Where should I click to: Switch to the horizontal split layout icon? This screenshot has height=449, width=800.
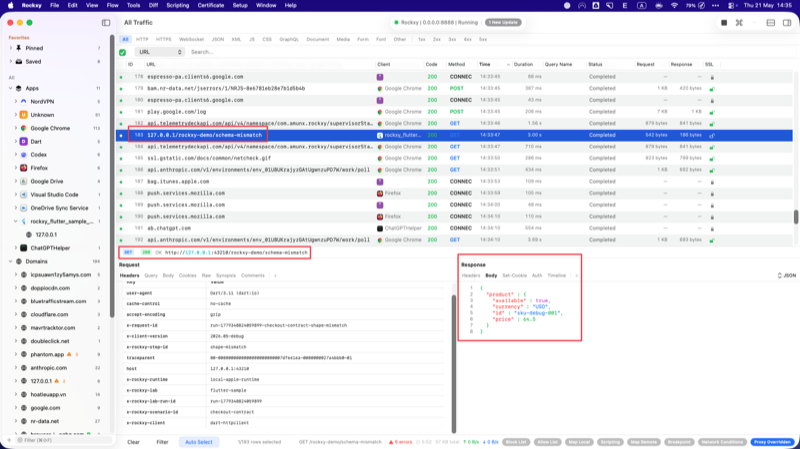(x=770, y=22)
